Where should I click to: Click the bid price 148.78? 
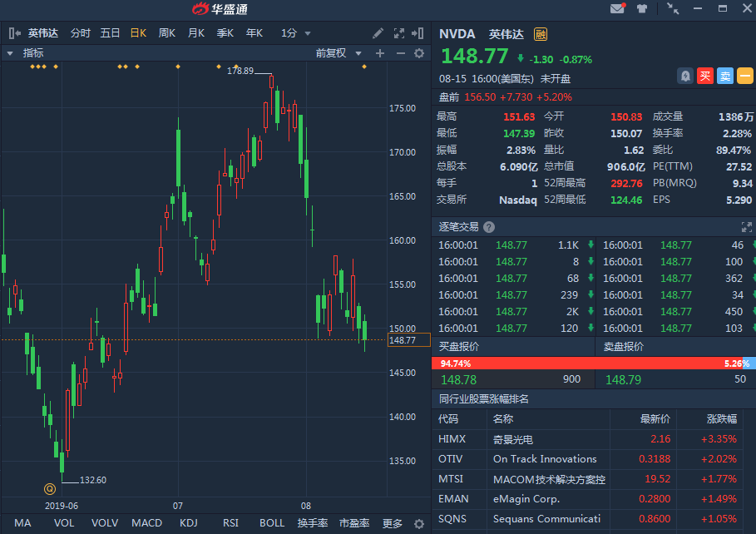(458, 380)
